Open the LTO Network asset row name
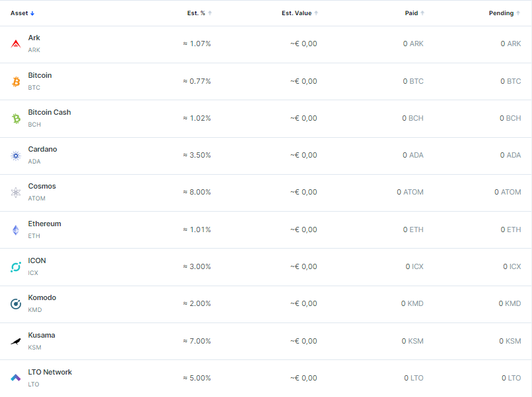 [x=50, y=372]
